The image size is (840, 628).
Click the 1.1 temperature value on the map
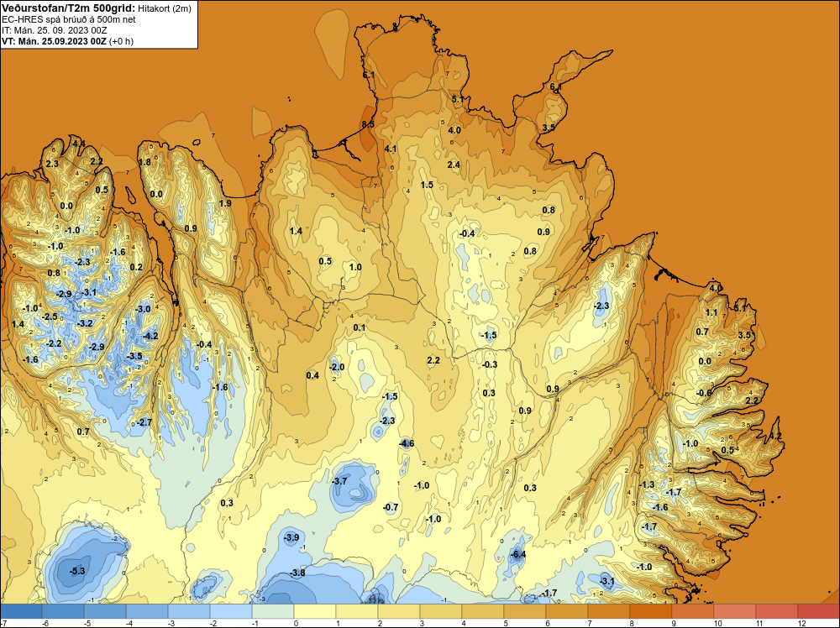coord(711,312)
